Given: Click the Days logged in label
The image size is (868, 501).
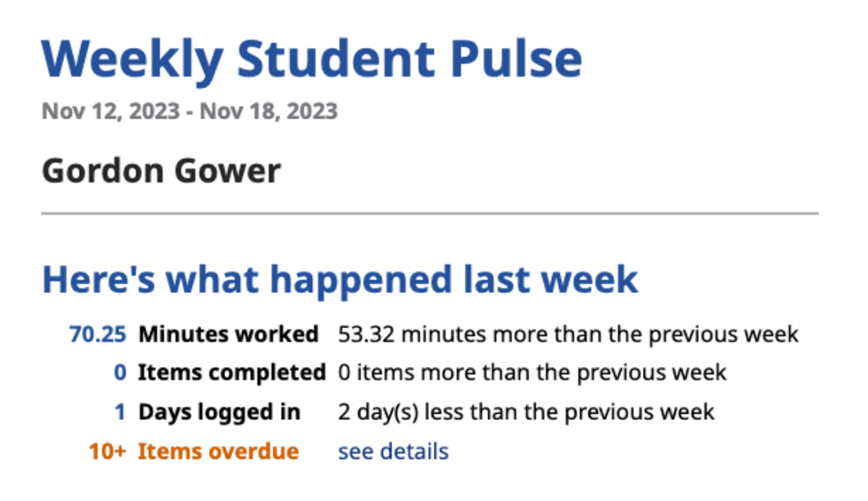Looking at the screenshot, I should coord(219,412).
